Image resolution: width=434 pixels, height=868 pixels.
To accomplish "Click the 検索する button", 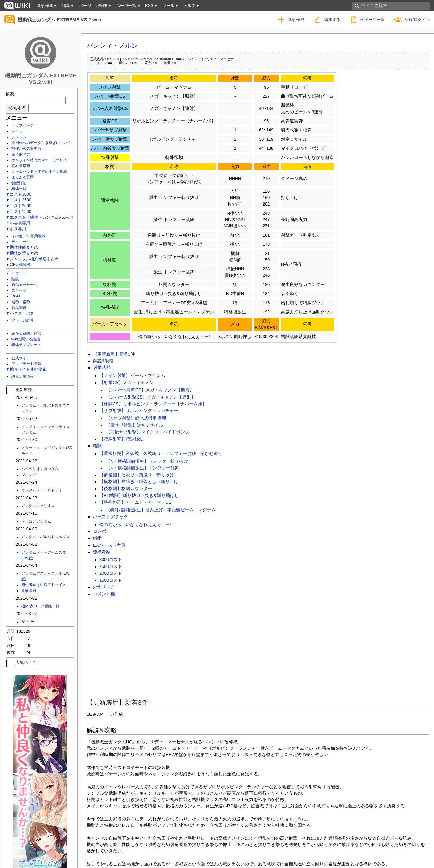I will 17,108.
